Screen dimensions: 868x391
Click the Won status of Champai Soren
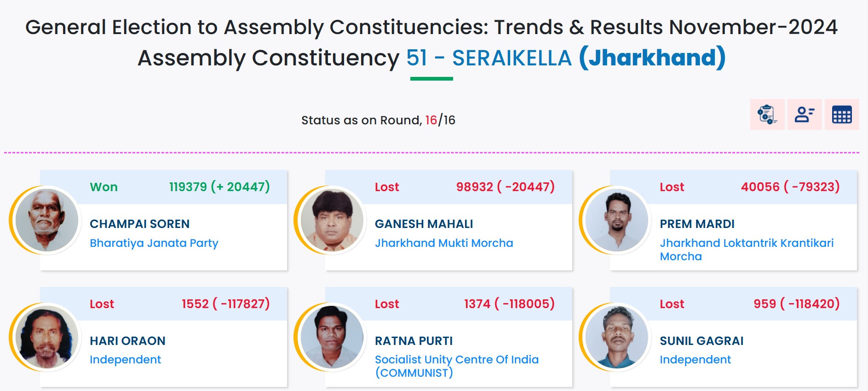pos(103,187)
